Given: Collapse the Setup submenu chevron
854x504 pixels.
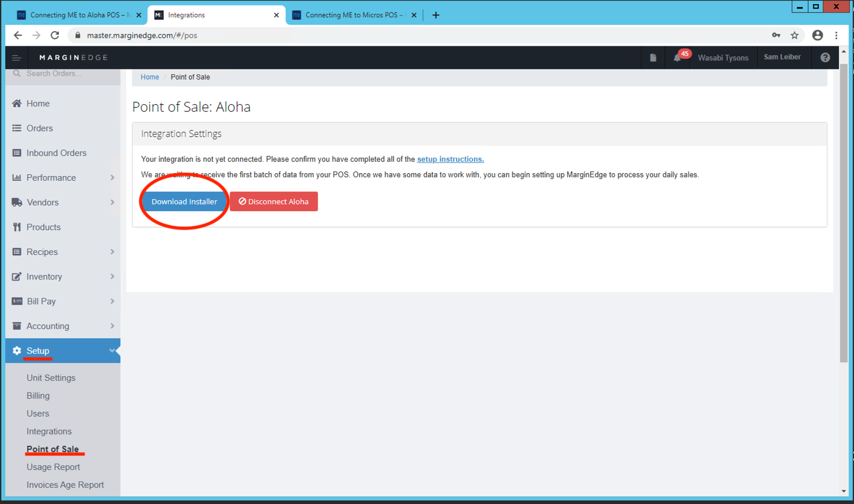Looking at the screenshot, I should 112,351.
